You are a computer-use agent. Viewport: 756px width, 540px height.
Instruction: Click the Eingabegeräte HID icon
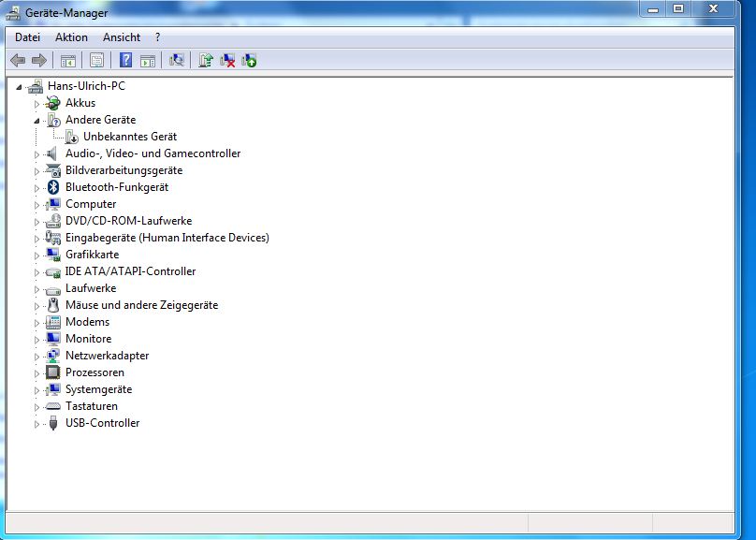point(53,238)
